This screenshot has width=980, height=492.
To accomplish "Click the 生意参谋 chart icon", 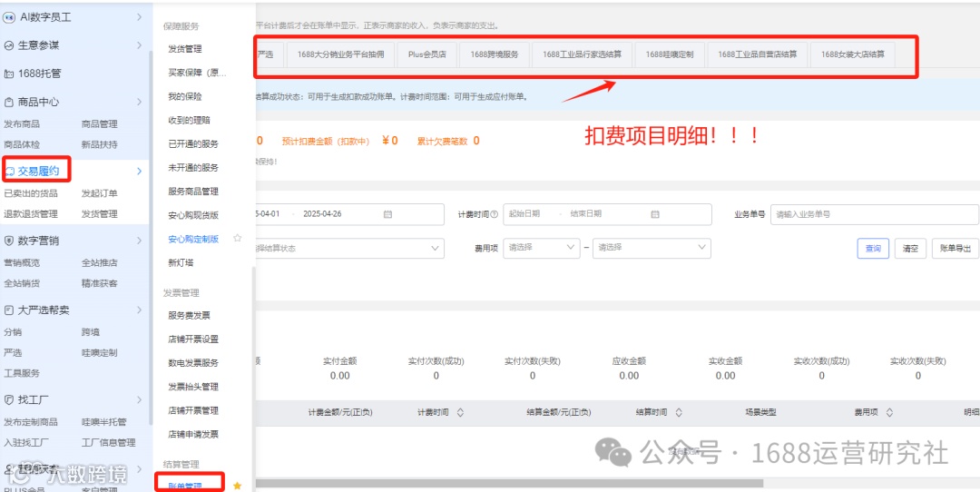I will click(9, 45).
